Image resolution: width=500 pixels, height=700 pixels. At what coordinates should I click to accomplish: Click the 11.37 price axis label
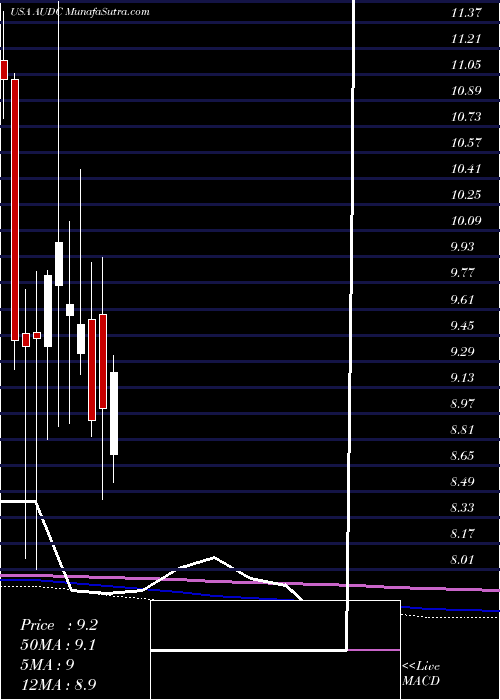point(466,13)
